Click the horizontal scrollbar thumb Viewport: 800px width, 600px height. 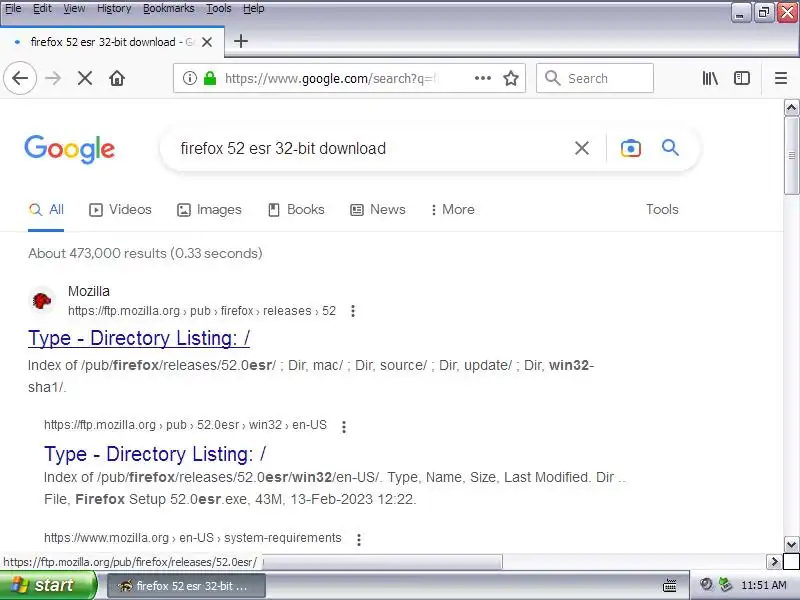pos(382,562)
